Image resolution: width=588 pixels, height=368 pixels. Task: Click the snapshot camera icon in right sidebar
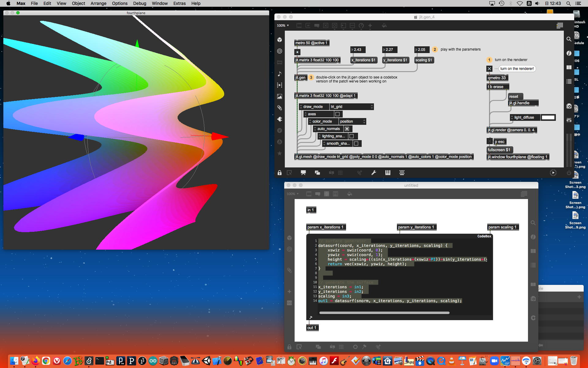[x=569, y=106]
